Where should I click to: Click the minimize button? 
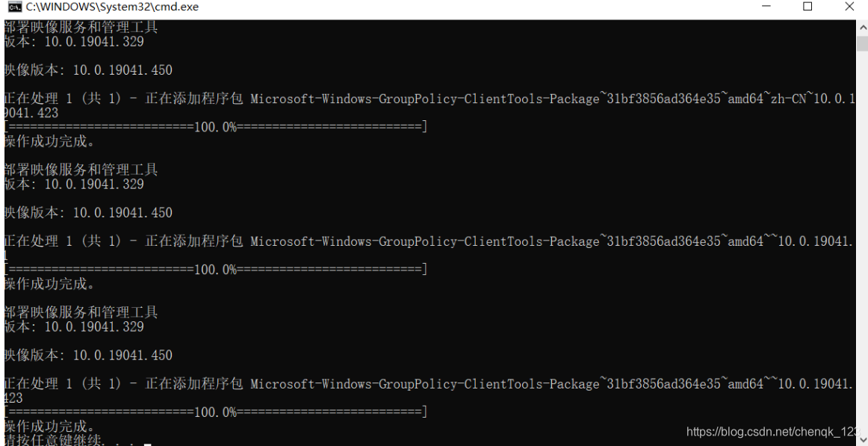766,7
